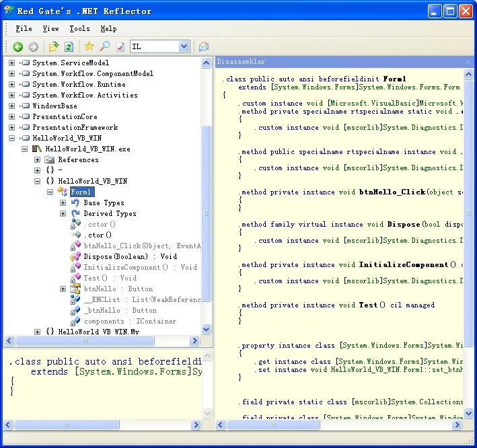
Task: Click the System.Workflow.Activities assembly icon
Action: (x=26, y=95)
